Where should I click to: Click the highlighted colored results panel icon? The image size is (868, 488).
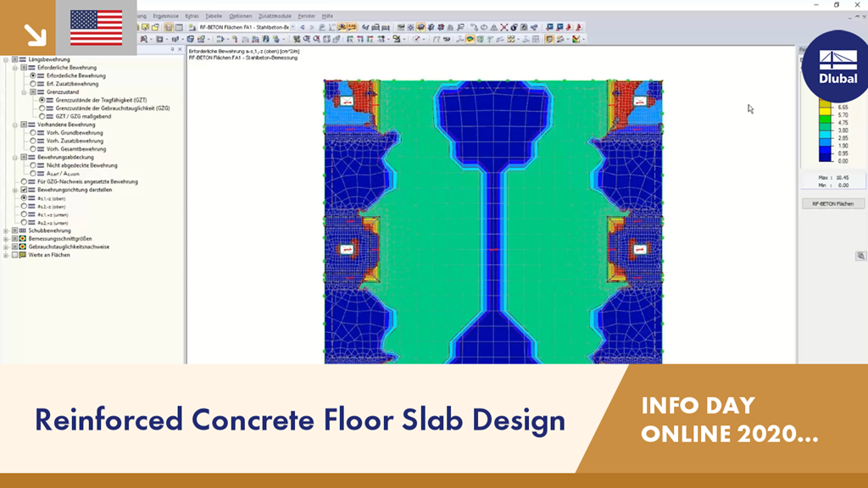point(470,39)
